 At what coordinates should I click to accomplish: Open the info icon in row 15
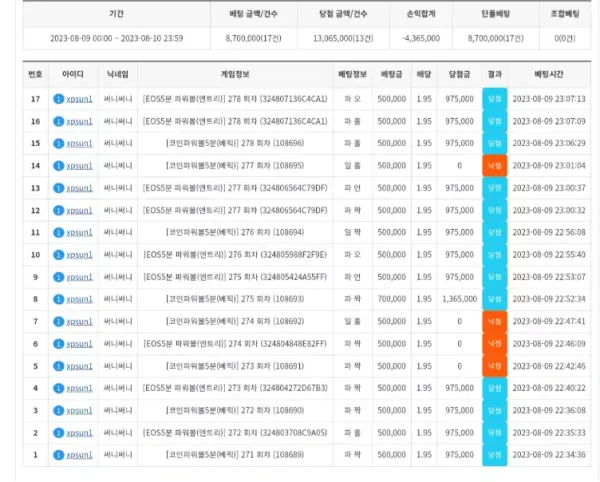coord(58,143)
